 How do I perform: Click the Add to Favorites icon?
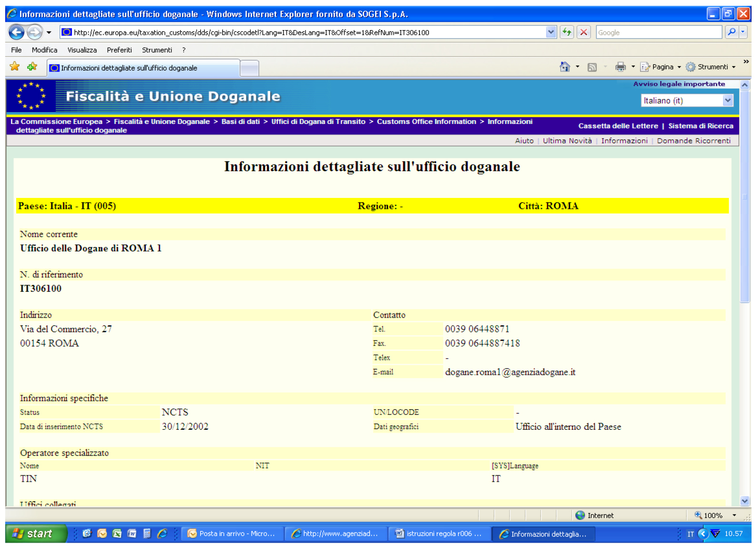coord(32,67)
